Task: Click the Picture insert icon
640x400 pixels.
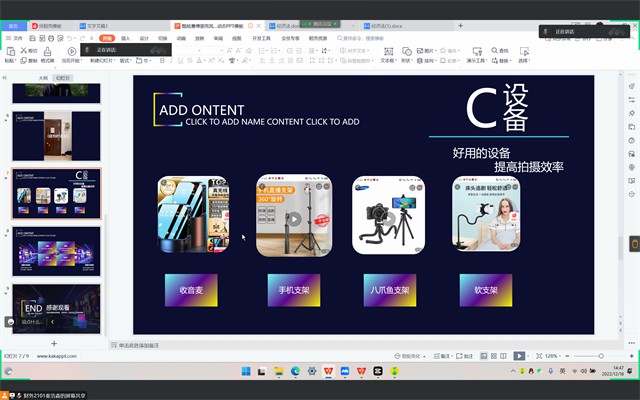Action: pyautogui.click(x=420, y=51)
